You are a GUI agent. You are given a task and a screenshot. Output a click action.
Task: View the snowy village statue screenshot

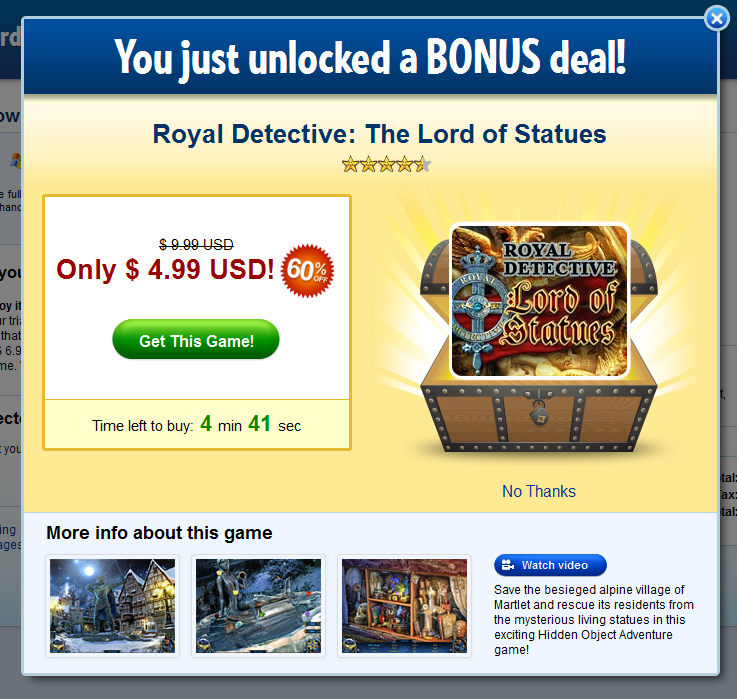pos(112,605)
